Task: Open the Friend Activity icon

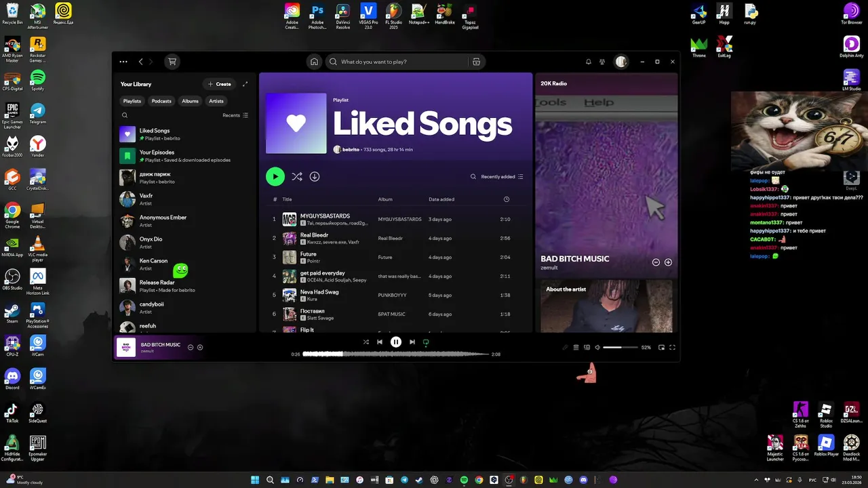Action: 602,62
